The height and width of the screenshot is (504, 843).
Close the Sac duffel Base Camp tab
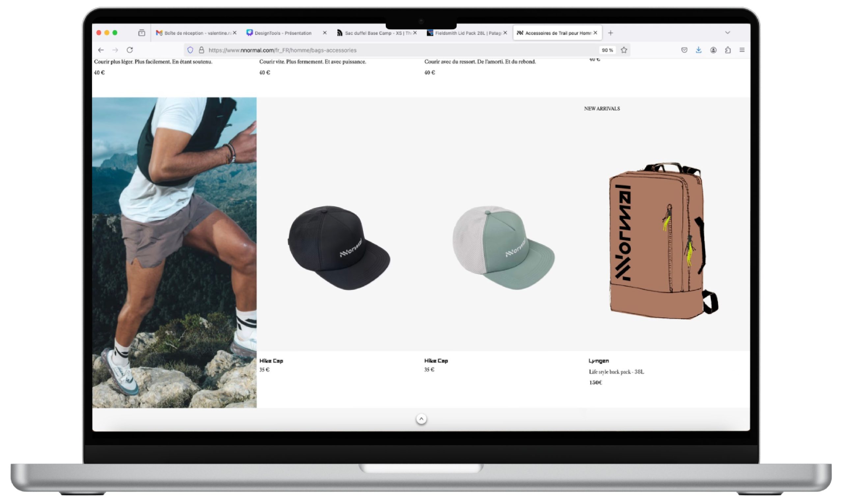coord(415,33)
